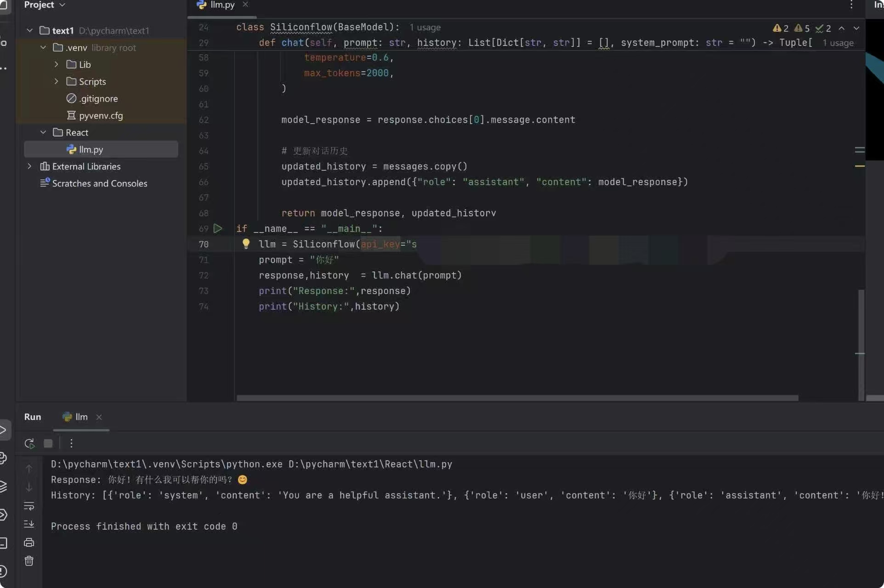Switch to llm.py editor tab
This screenshot has height=588, width=884.
222,5
